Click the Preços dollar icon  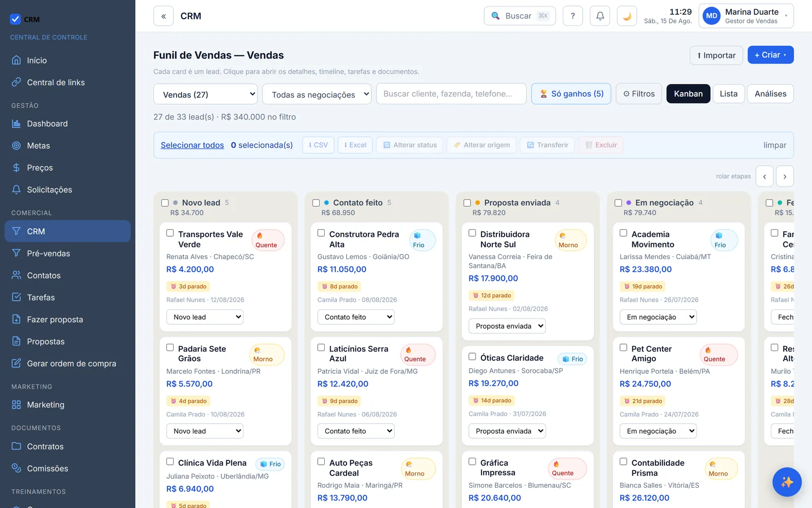(x=16, y=168)
